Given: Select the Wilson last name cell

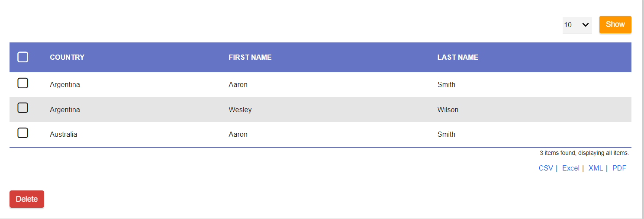Looking at the screenshot, I should click(448, 110).
